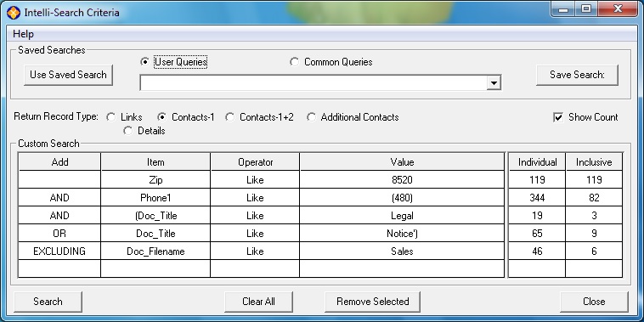Click the AND cell in Phone1 row
Image resolution: width=644 pixels, height=322 pixels.
(59, 198)
